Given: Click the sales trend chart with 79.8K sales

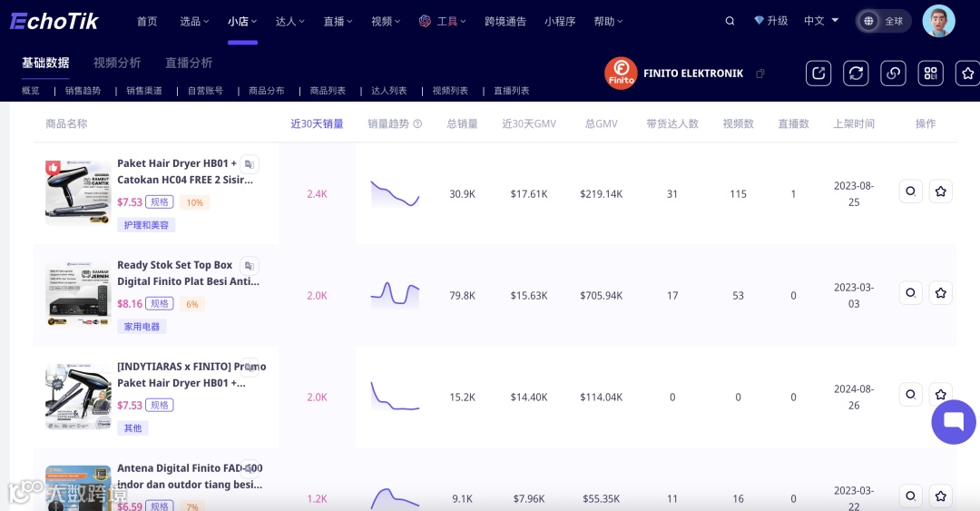Looking at the screenshot, I should [395, 295].
